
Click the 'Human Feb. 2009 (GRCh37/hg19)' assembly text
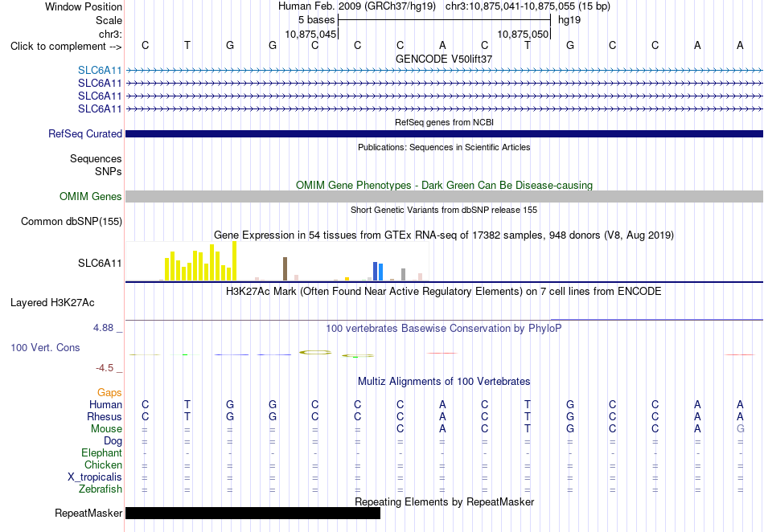[359, 6]
